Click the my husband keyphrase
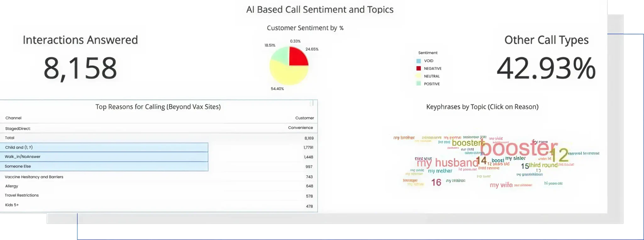 coord(447,163)
